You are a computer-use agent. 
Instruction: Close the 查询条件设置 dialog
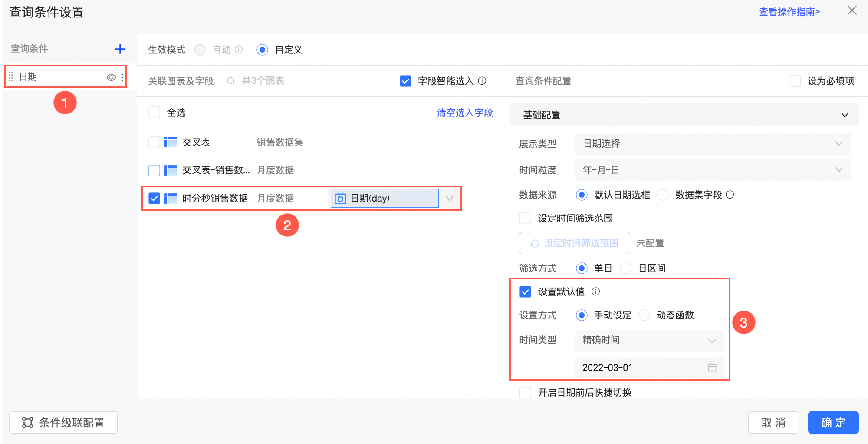pyautogui.click(x=852, y=10)
